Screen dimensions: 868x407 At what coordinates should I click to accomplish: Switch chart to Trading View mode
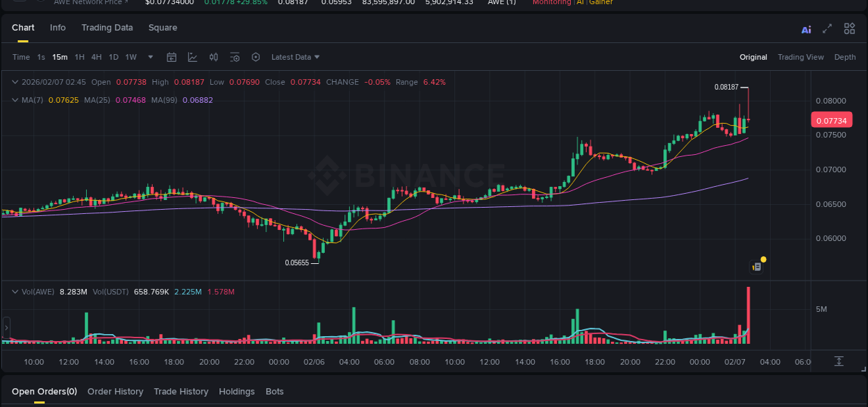tap(801, 57)
